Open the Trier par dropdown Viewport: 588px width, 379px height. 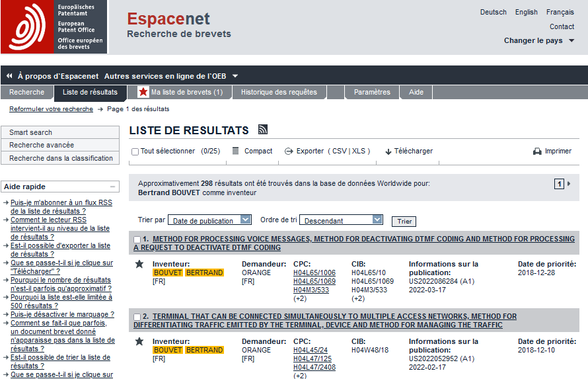(209, 220)
